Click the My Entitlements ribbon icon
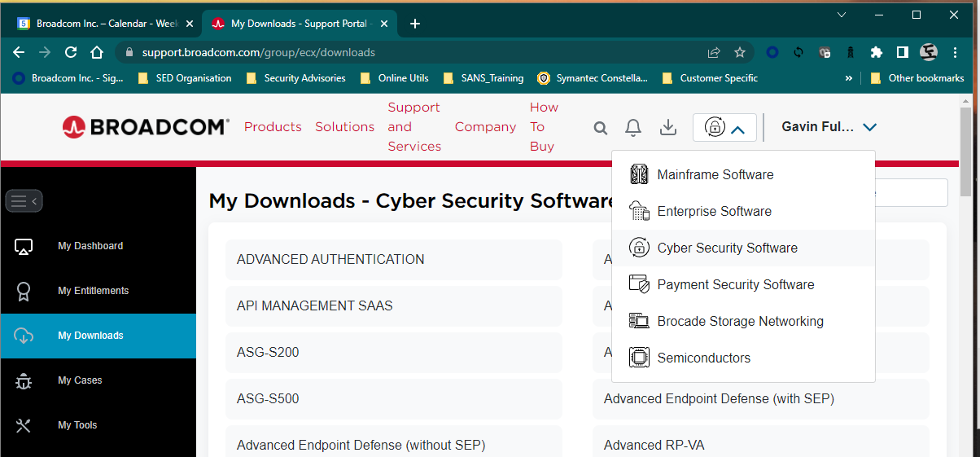 click(x=24, y=291)
